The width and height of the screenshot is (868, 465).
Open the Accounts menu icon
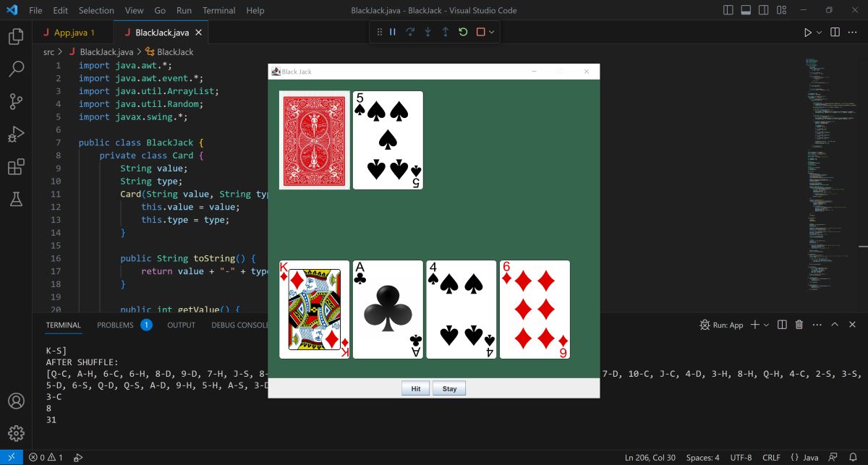pyautogui.click(x=16, y=401)
